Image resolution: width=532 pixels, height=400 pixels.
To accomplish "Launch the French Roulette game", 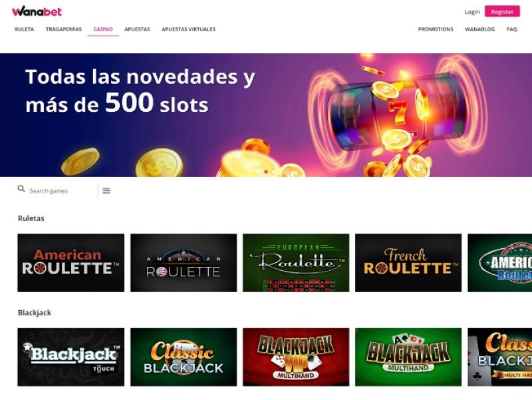I will point(408,263).
